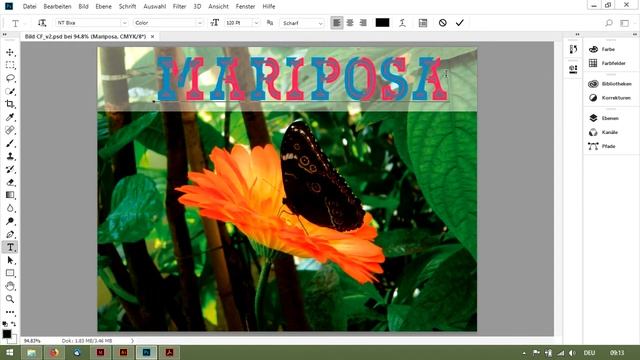Select the Horizontal Type tool
640x360 pixels.
coord(10,247)
